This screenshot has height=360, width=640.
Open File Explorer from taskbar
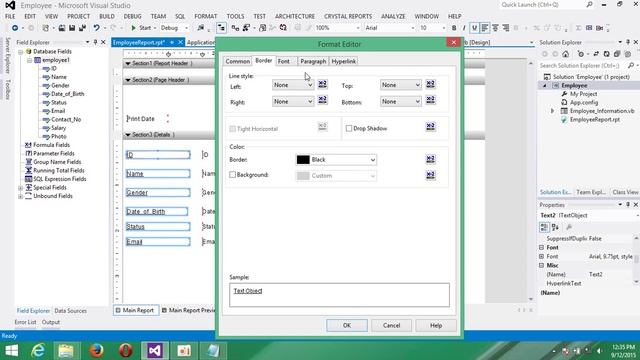(66, 351)
